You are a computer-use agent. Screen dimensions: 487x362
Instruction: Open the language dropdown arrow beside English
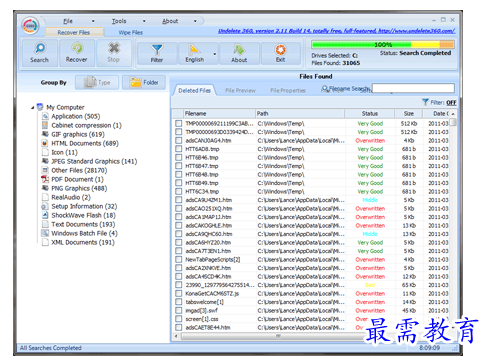[215, 54]
